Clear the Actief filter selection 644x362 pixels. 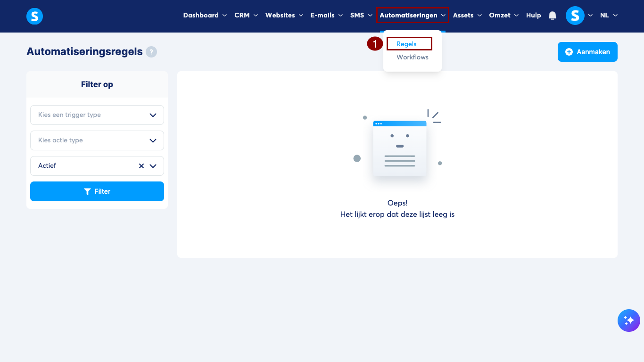pyautogui.click(x=141, y=166)
